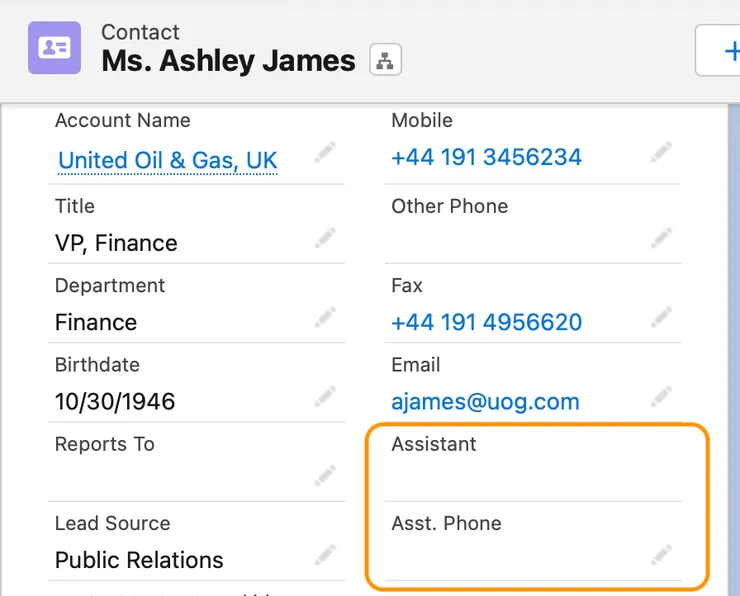The image size is (740, 596).
Task: Click the Public Relations lead source value
Action: click(x=139, y=560)
